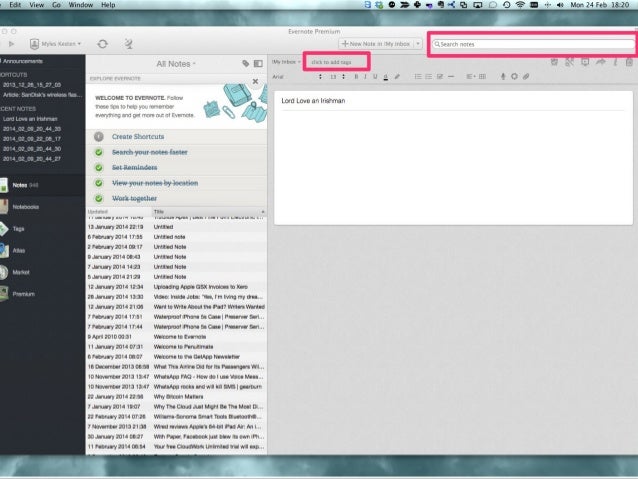Select Tags in the sidebar
Image resolution: width=638 pixels, height=479 pixels.
coord(42,229)
